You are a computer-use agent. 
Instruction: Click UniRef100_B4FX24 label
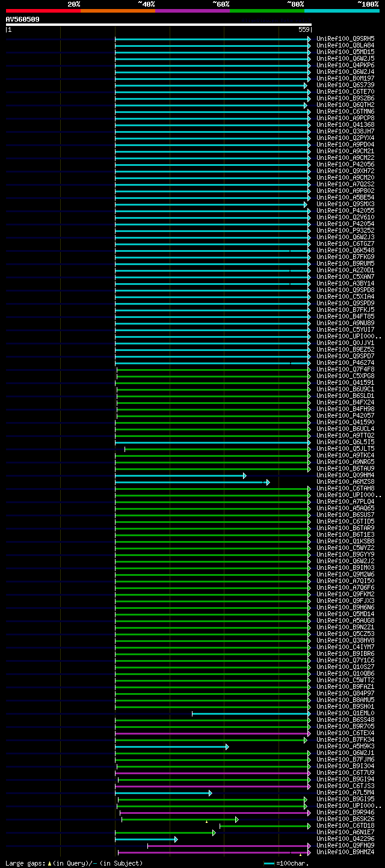[345, 402]
